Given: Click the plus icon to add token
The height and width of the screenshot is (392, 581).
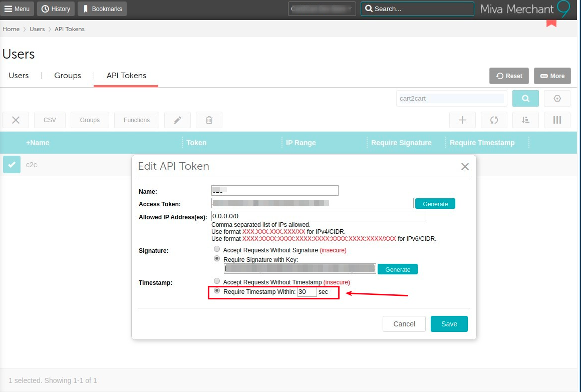Looking at the screenshot, I should (x=462, y=120).
